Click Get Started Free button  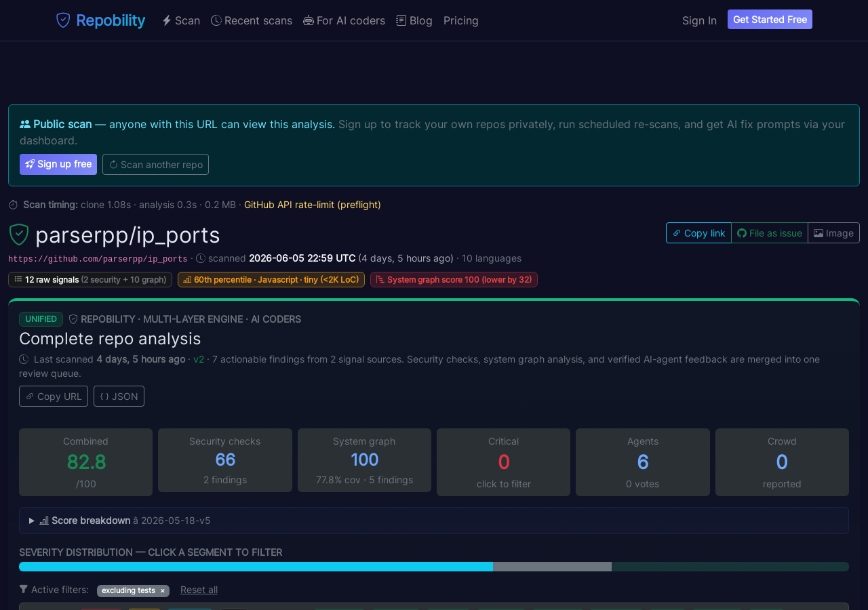[770, 20]
